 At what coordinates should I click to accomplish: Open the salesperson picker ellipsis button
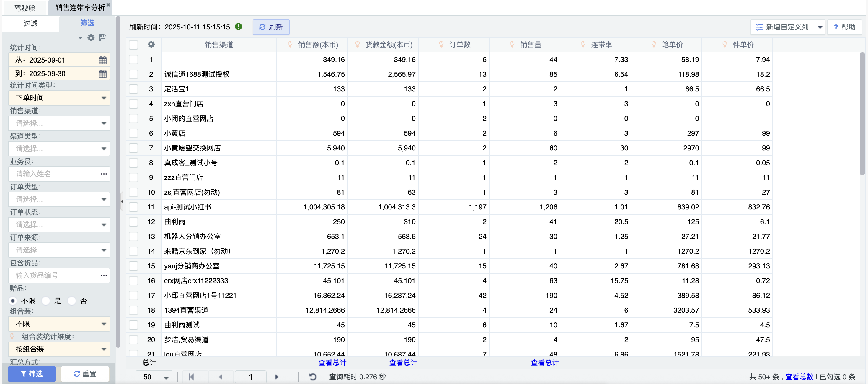point(103,174)
